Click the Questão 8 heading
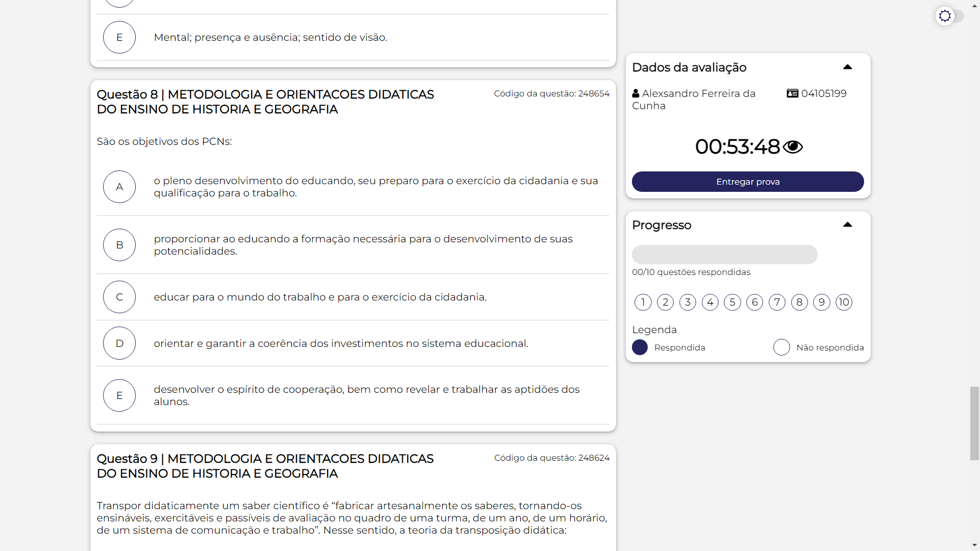Viewport: 980px width, 551px height. coord(265,102)
